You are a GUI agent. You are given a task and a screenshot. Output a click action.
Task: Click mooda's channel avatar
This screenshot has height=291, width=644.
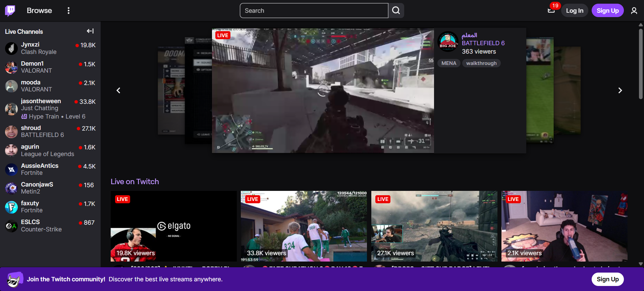point(11,86)
